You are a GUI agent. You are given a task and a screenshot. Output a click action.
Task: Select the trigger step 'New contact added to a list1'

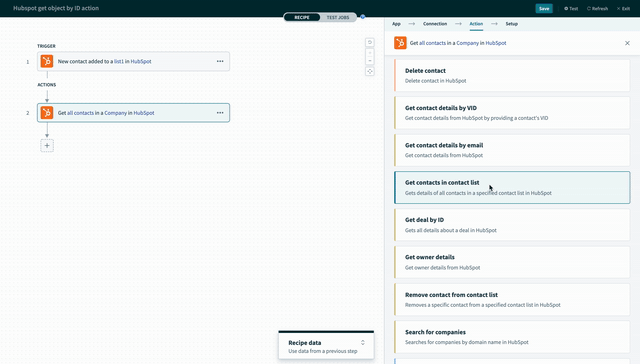[x=133, y=61]
